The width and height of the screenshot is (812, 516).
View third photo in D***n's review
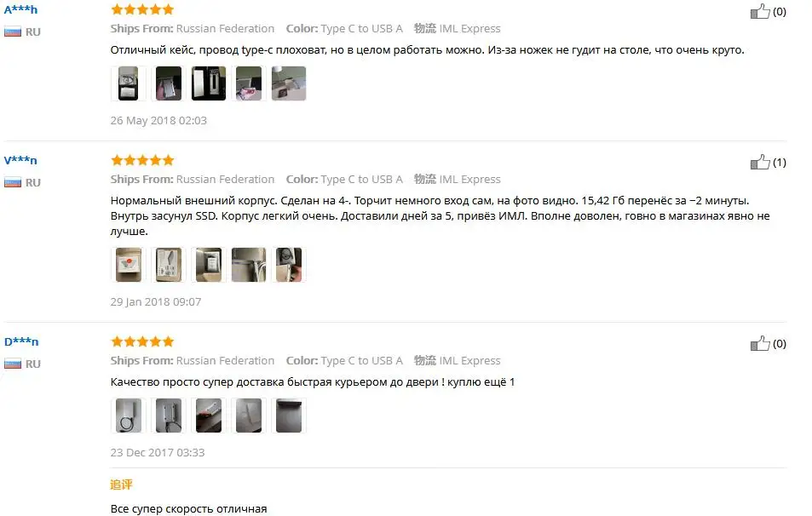coord(209,416)
